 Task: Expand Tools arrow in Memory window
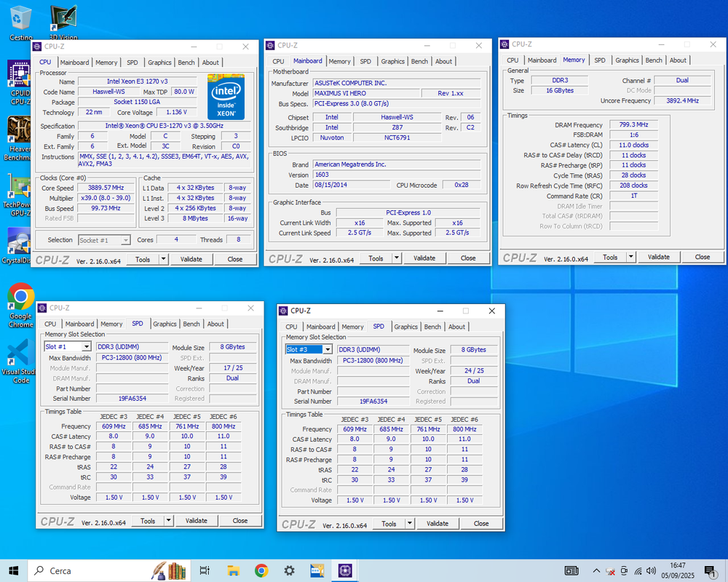(x=631, y=257)
